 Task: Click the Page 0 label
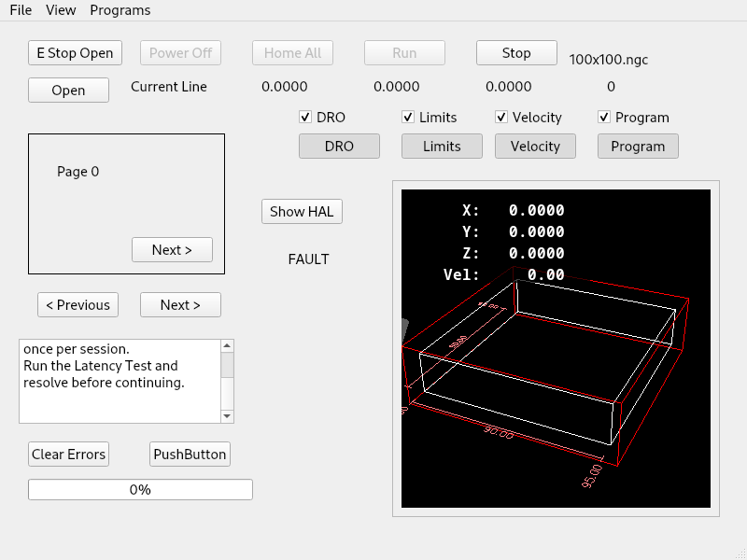click(78, 172)
